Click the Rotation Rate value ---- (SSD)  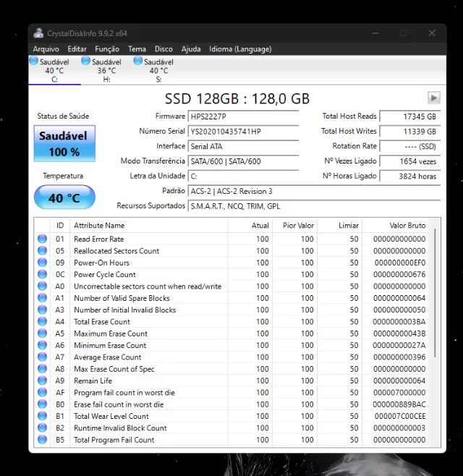point(410,146)
